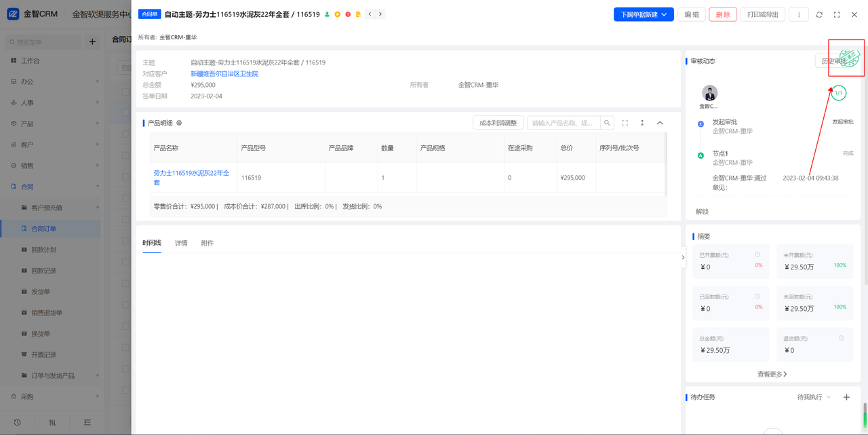Click the sidebar menu search box

44,42
